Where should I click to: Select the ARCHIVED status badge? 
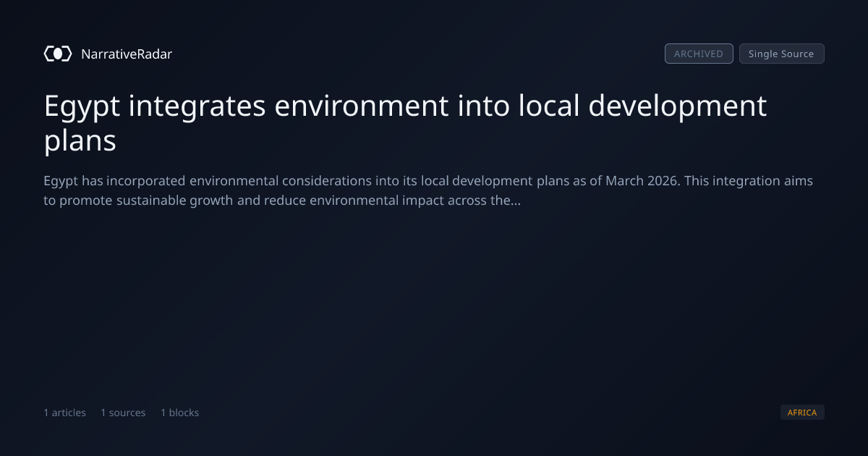(x=699, y=54)
